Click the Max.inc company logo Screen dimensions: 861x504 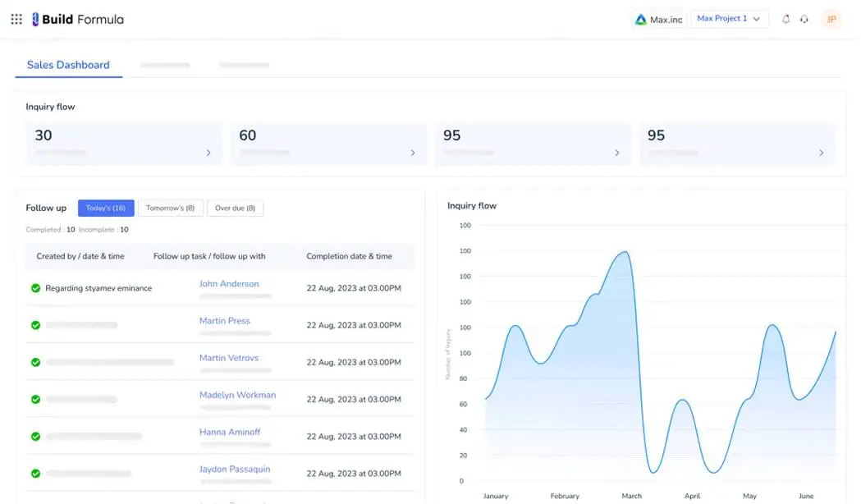point(641,20)
